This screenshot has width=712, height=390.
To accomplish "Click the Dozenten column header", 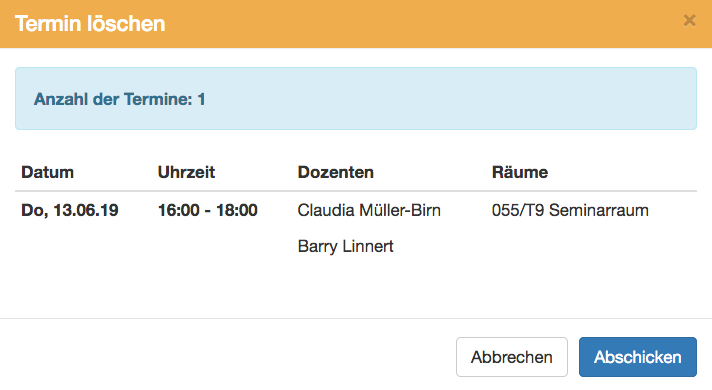I will pos(336,173).
